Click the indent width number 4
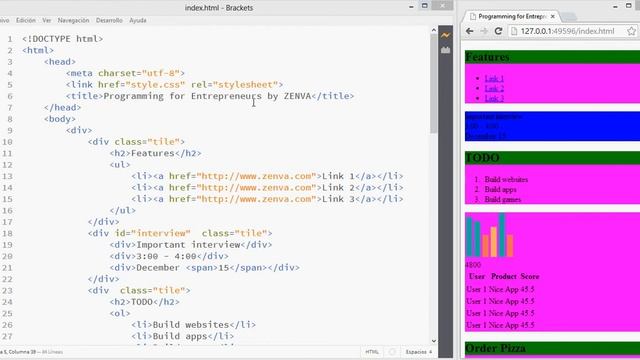The height and width of the screenshot is (360, 640). click(430, 352)
